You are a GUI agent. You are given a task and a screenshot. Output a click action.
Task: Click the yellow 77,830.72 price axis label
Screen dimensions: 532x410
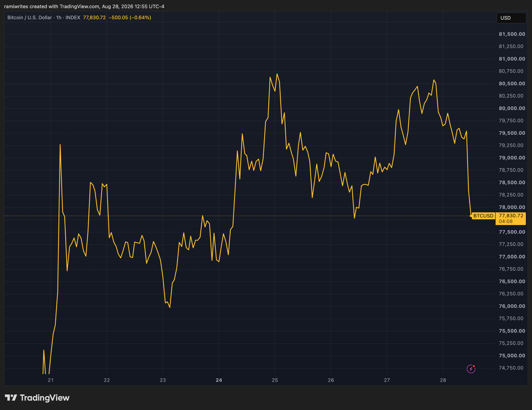click(x=511, y=218)
